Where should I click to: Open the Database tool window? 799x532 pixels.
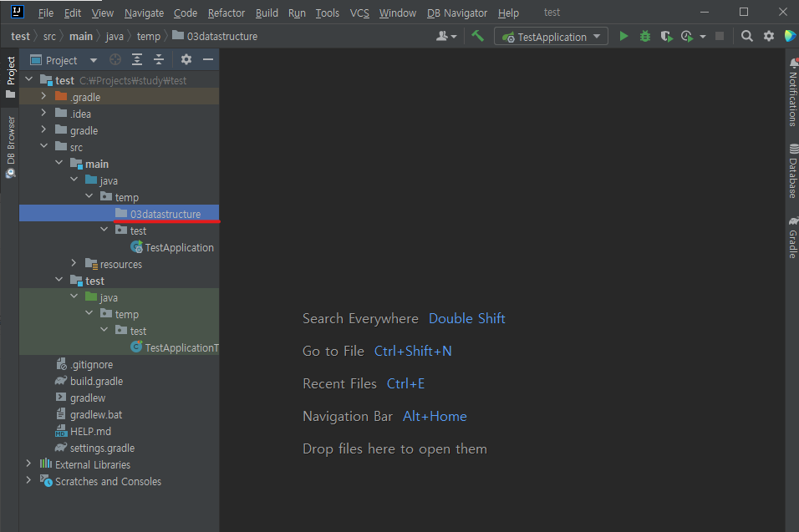pos(793,171)
